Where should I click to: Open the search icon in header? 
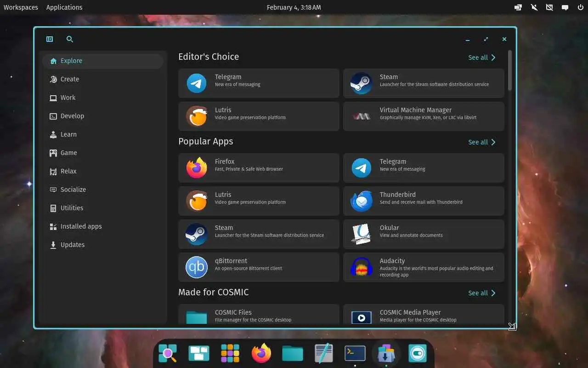pyautogui.click(x=70, y=39)
